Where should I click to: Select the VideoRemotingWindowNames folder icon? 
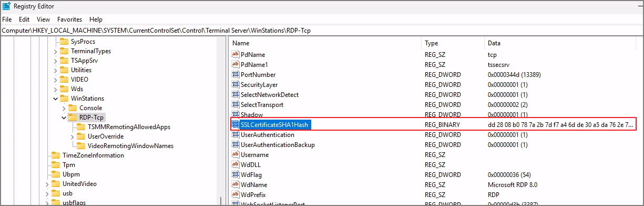click(x=81, y=146)
